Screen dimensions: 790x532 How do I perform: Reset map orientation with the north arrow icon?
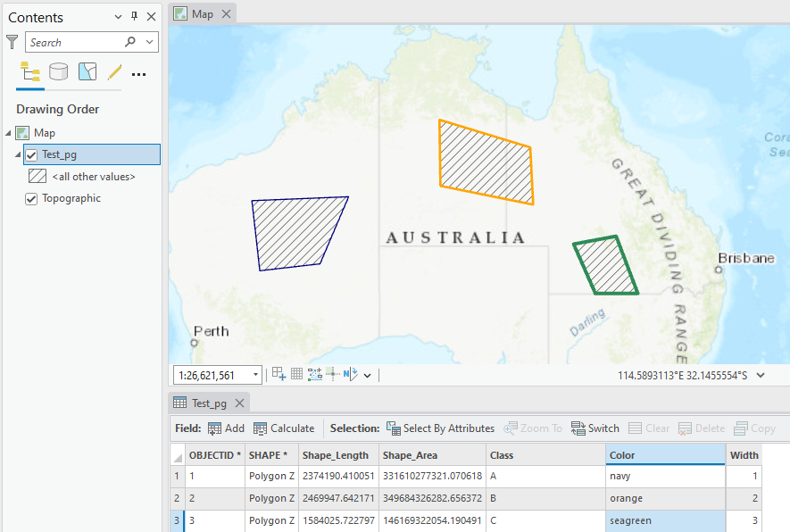coord(350,373)
